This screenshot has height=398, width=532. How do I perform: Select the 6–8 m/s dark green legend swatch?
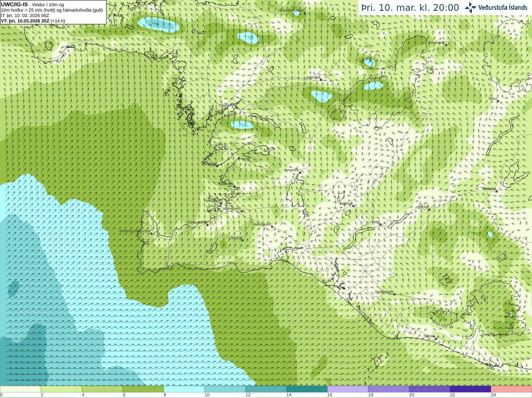(143, 389)
